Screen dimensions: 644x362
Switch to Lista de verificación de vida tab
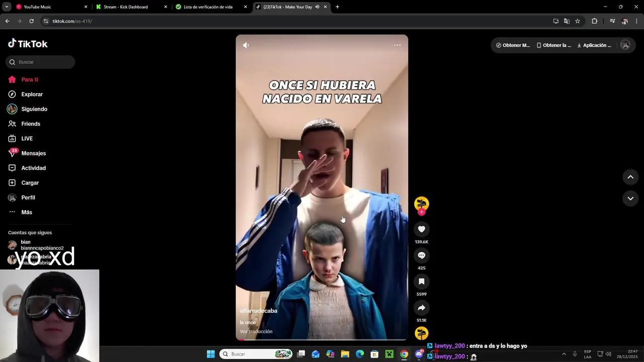coord(210,7)
